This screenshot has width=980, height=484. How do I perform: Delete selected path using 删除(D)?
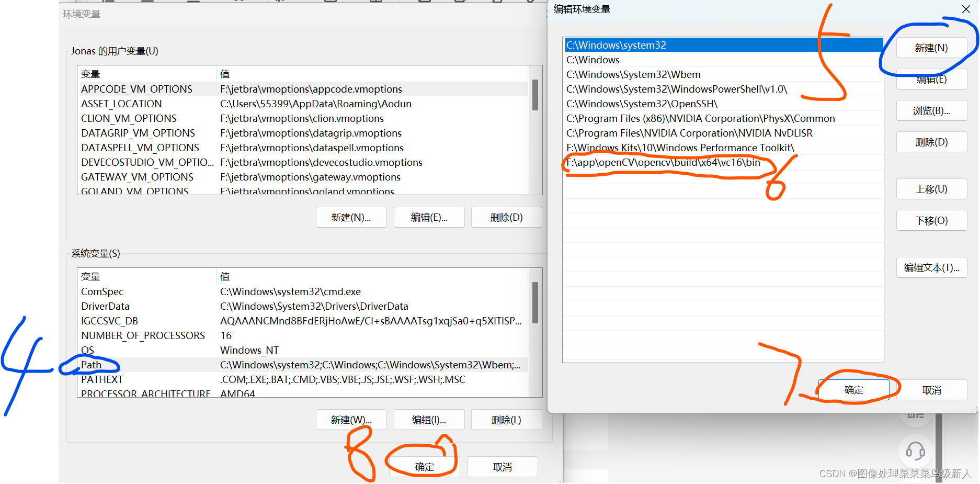coord(931,142)
